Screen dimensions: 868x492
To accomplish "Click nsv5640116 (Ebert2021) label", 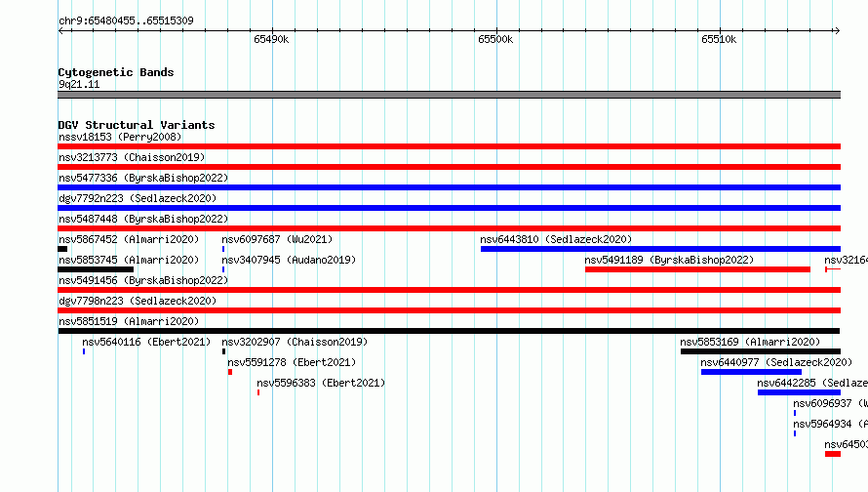I will (146, 342).
